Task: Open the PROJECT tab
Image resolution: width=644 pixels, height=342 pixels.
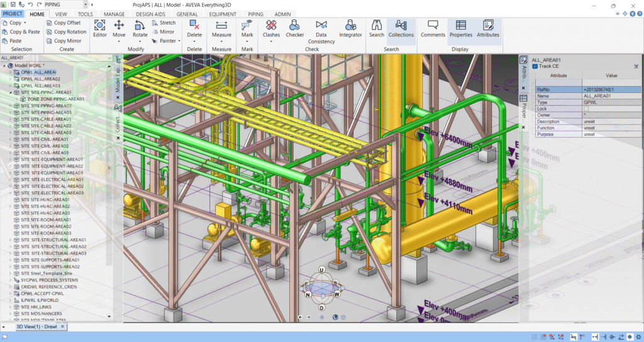Action: (13, 14)
